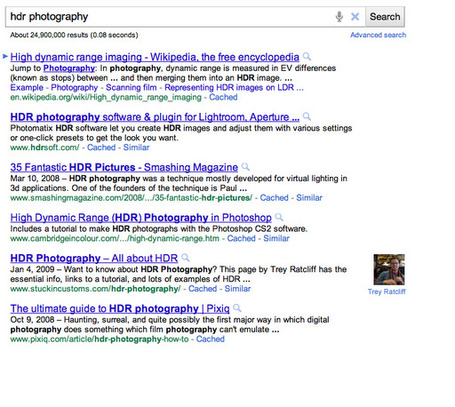The height and width of the screenshot is (407, 455).
Task: Click preview magnifier beside Pixiq result
Action: click(x=237, y=308)
